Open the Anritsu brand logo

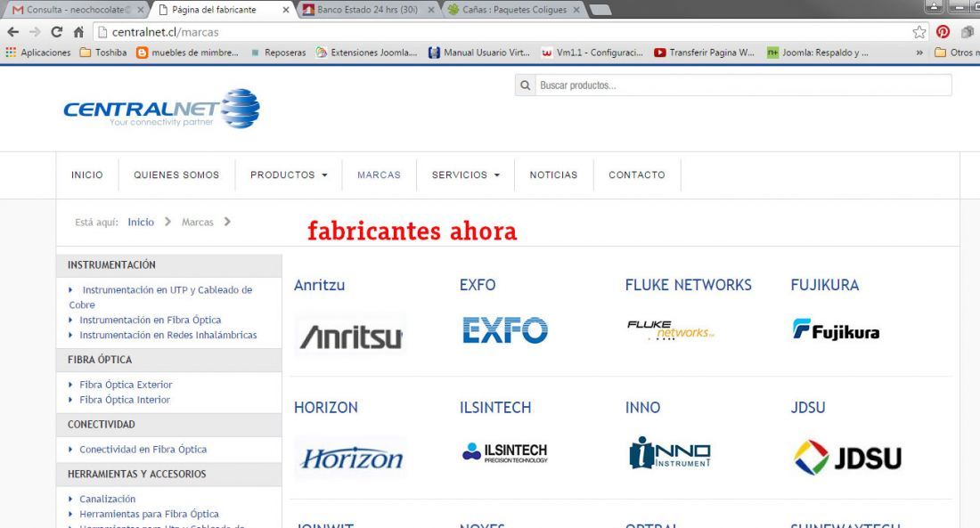(x=351, y=337)
